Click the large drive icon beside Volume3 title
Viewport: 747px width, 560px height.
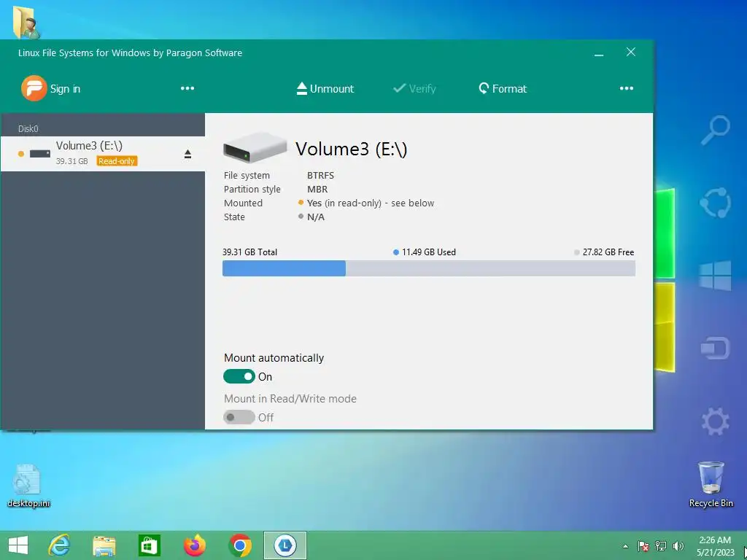(x=255, y=147)
